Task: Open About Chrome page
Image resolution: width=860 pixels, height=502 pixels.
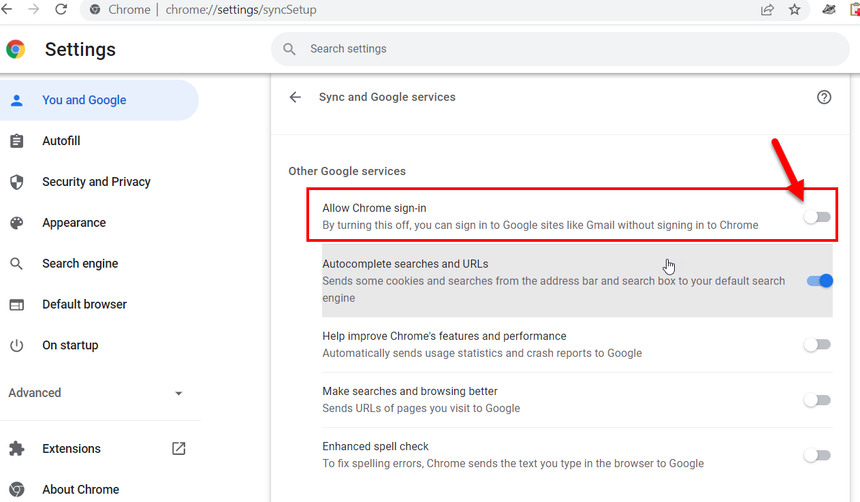Action: pyautogui.click(x=80, y=489)
